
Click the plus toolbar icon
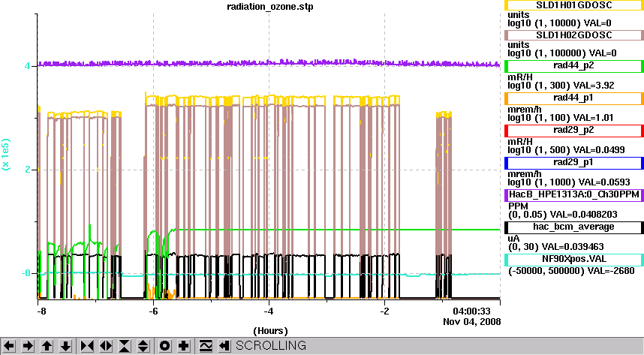pyautogui.click(x=184, y=346)
